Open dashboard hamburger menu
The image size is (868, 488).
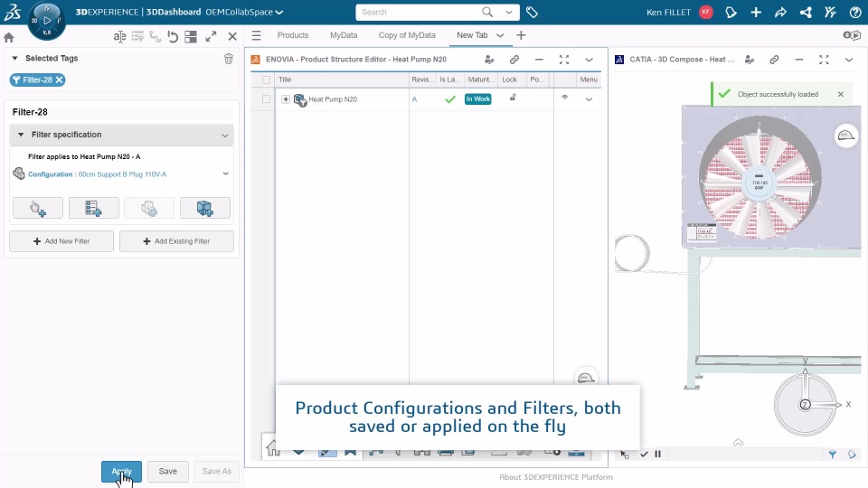(256, 35)
